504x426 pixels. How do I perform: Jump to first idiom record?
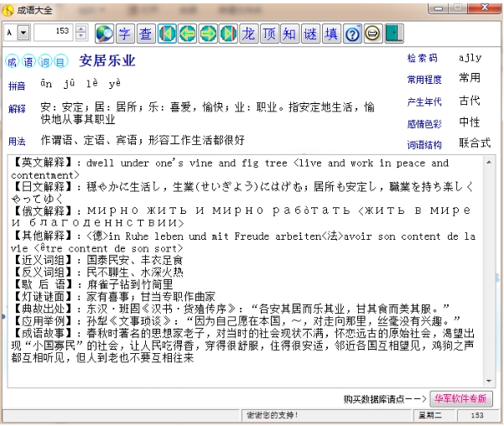pyautogui.click(x=167, y=34)
